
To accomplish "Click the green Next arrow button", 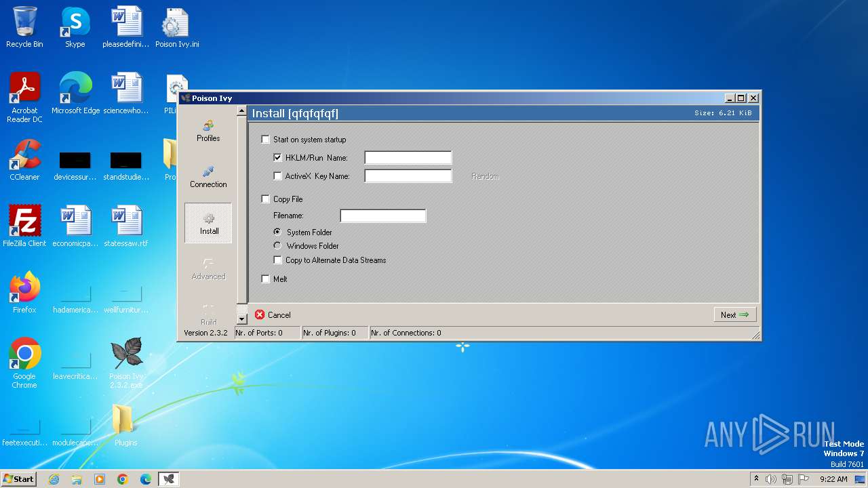I will click(735, 314).
